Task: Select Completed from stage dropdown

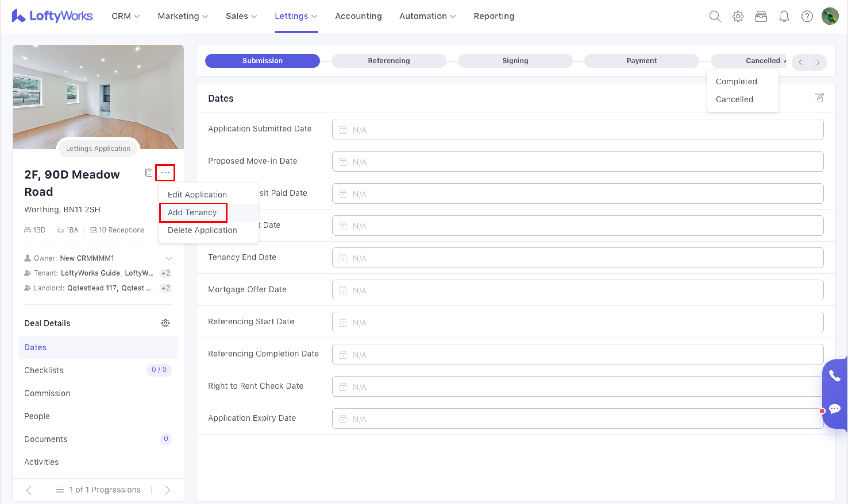Action: click(736, 82)
